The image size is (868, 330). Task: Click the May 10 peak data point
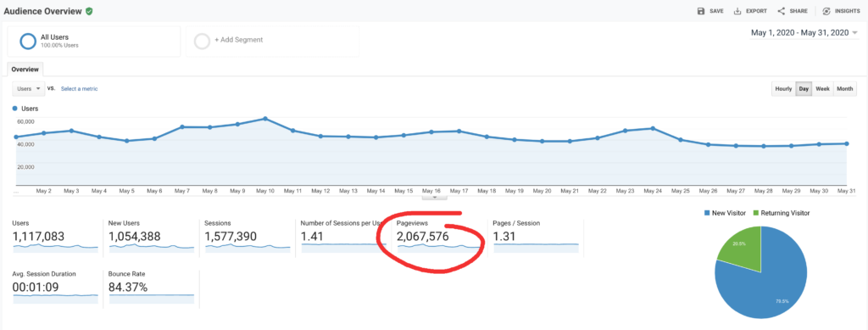(x=265, y=119)
